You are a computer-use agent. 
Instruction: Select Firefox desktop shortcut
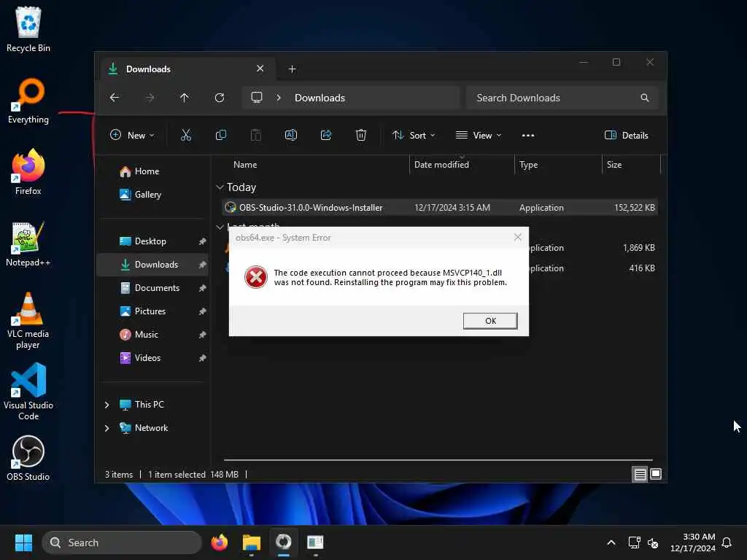(x=28, y=172)
